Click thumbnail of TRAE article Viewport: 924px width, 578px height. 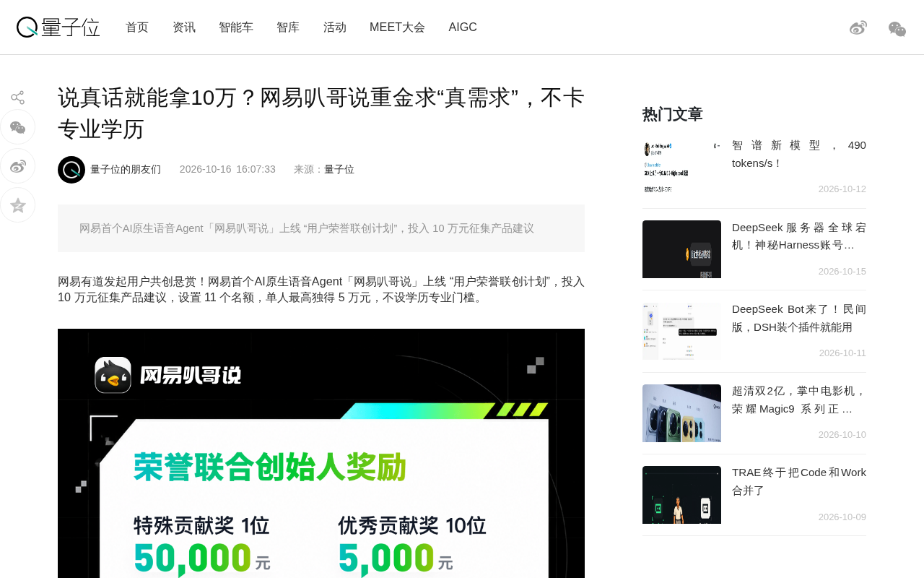[681, 495]
